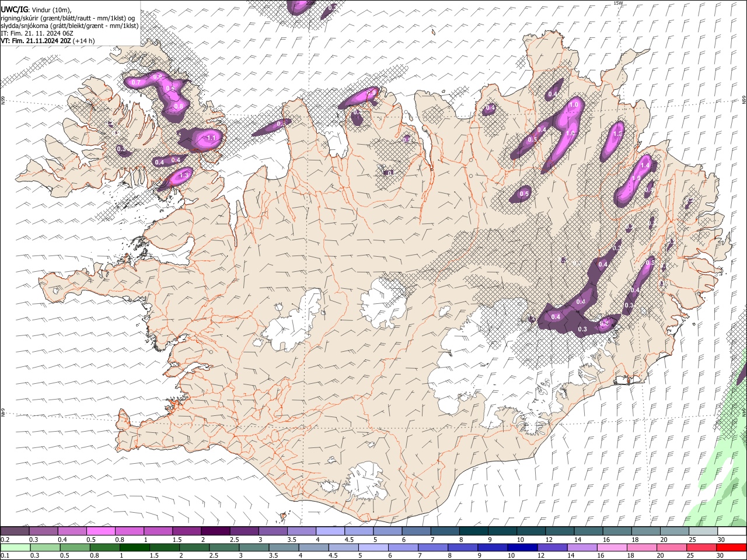This screenshot has width=747, height=560.
Task: Pick the darkest green rain swatch between 1 and 1.5
Action: pyautogui.click(x=134, y=547)
